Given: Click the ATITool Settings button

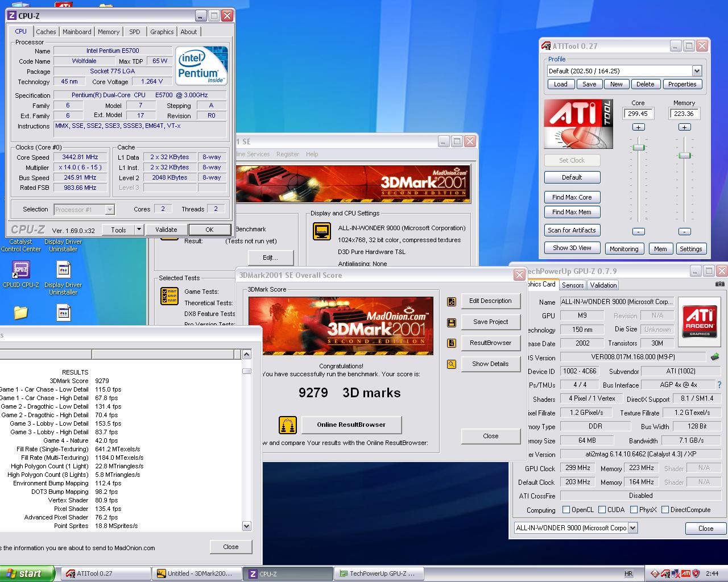Looking at the screenshot, I should click(690, 249).
